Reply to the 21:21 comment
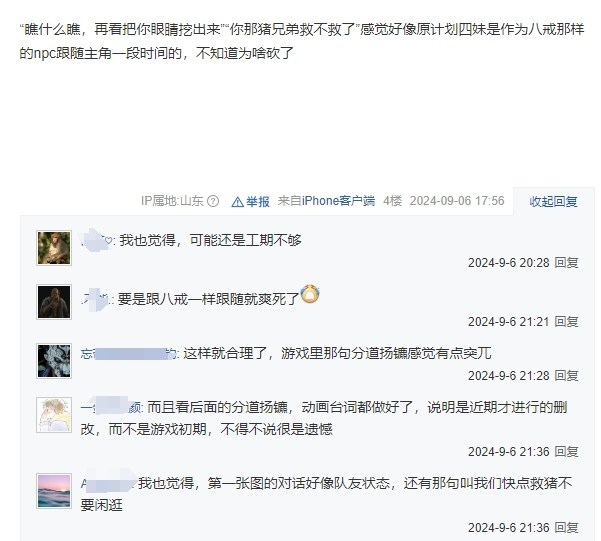 coord(567,321)
